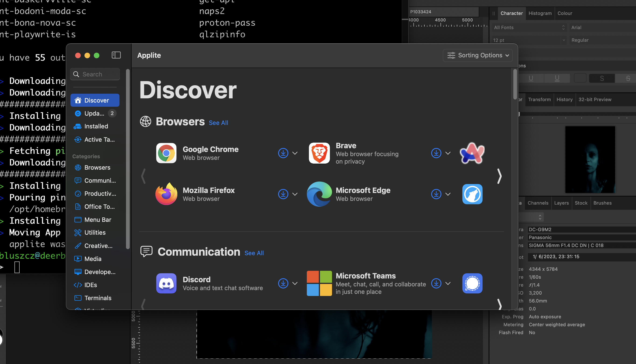The image size is (636, 364).
Task: Select the IDEs category
Action: [95, 285]
